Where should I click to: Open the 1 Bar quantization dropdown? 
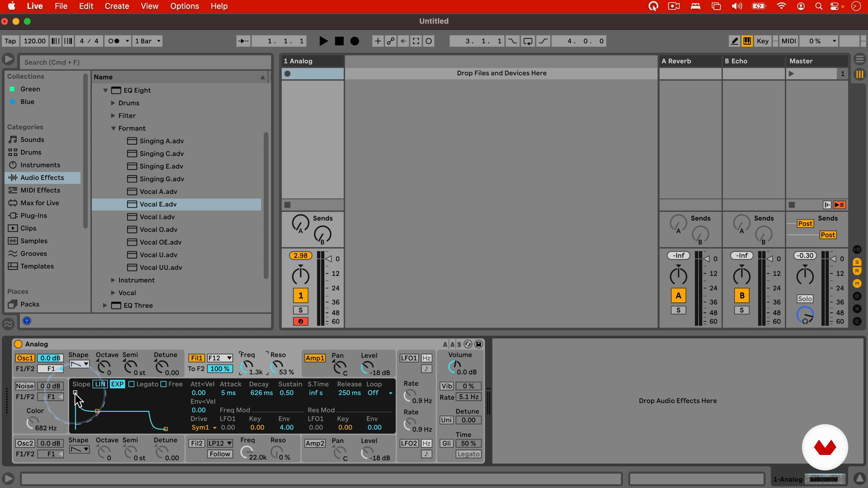pyautogui.click(x=148, y=41)
